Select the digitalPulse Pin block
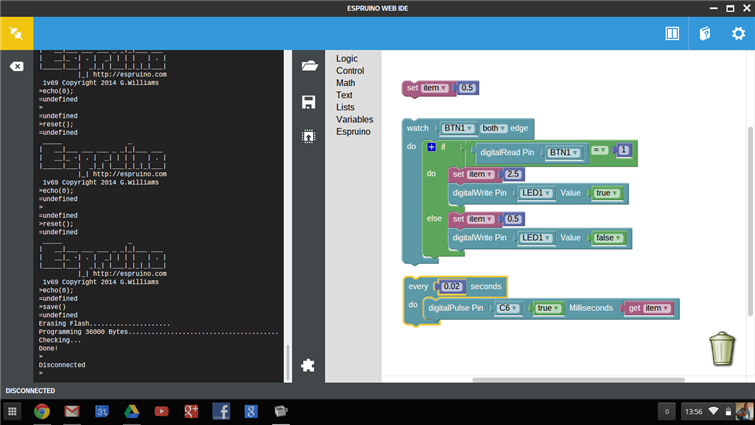755x425 pixels. coord(456,308)
